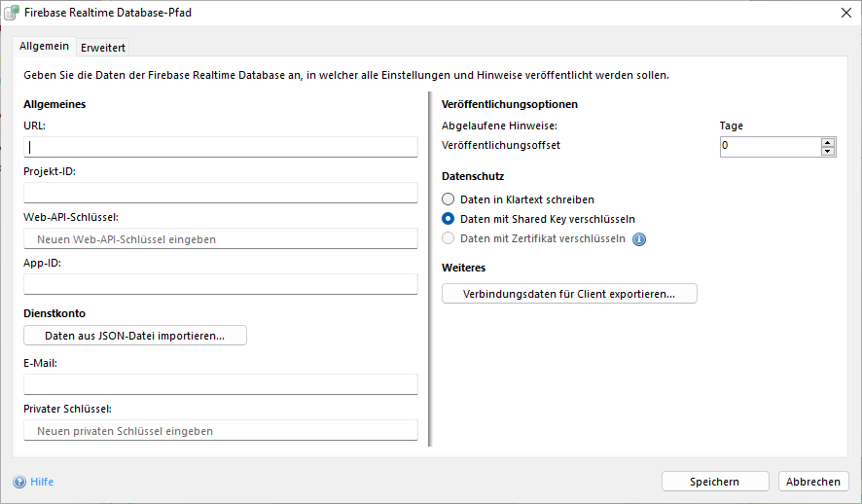Screen dimensions: 862x504
Task: Click the blue Hilfe question mark icon
Action: [x=19, y=482]
